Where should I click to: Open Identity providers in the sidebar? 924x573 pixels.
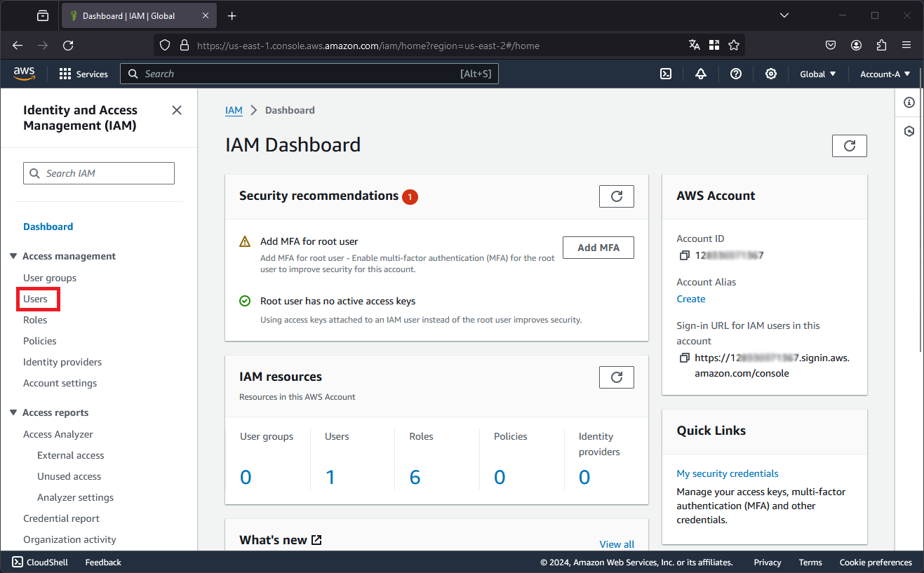click(x=62, y=362)
